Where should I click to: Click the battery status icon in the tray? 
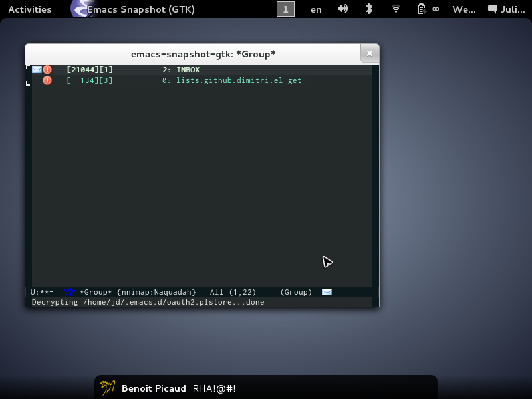click(420, 9)
